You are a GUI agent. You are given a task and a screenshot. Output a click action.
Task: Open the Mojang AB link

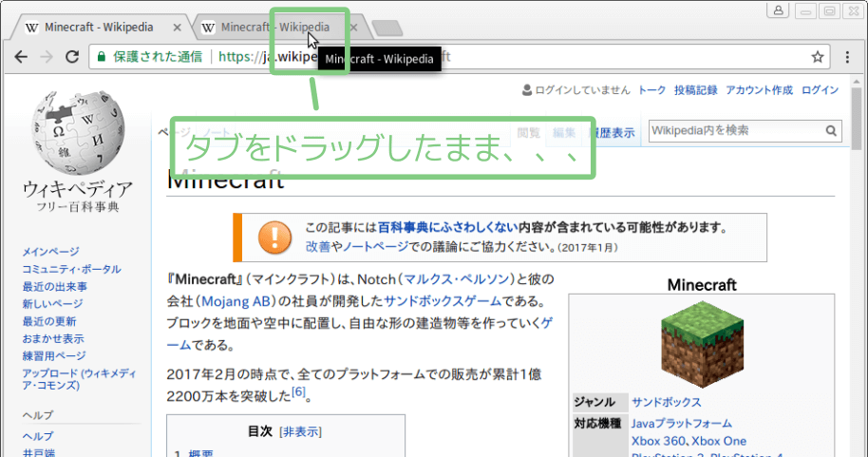(x=236, y=301)
